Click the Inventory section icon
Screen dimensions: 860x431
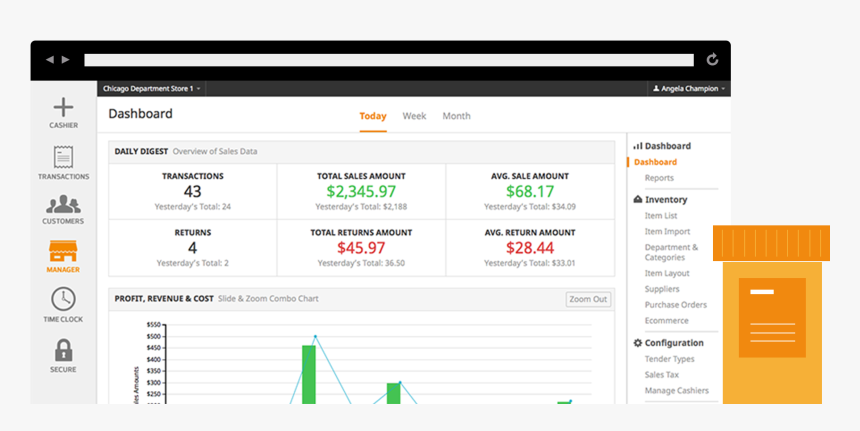click(x=637, y=200)
